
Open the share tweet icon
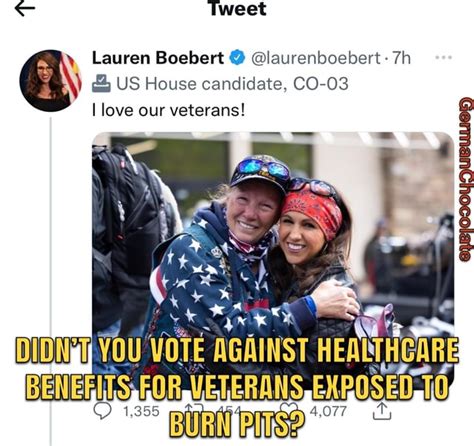[x=382, y=410]
